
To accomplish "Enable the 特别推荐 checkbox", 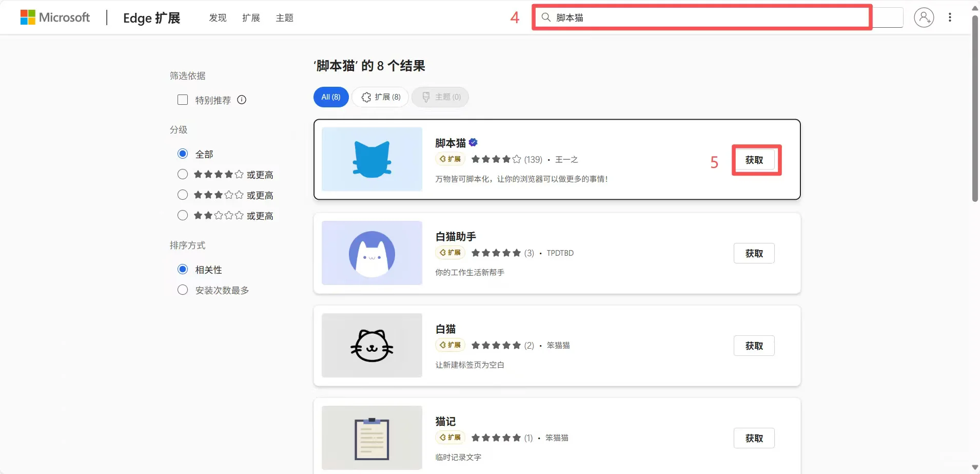I will pos(183,100).
